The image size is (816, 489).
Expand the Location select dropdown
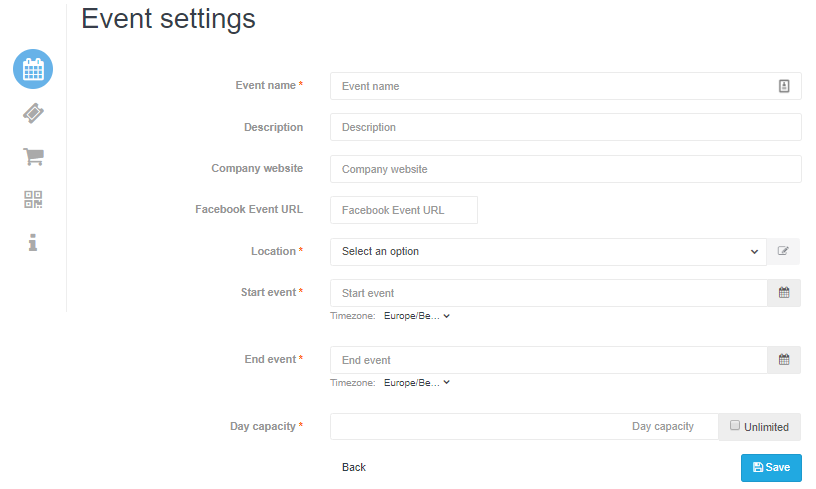[x=548, y=252]
